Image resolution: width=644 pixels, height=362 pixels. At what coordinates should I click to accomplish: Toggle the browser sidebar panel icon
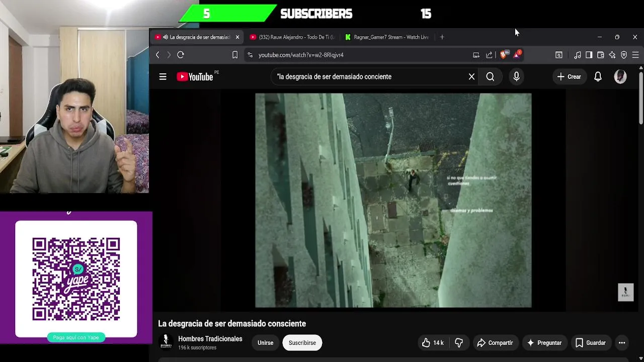point(589,55)
